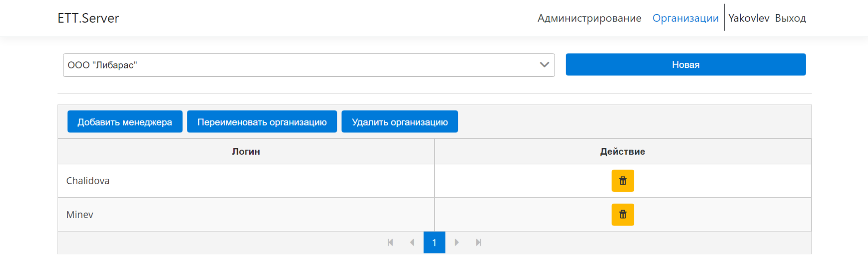Click the ETT.Server brand logo

pyautogui.click(x=88, y=18)
